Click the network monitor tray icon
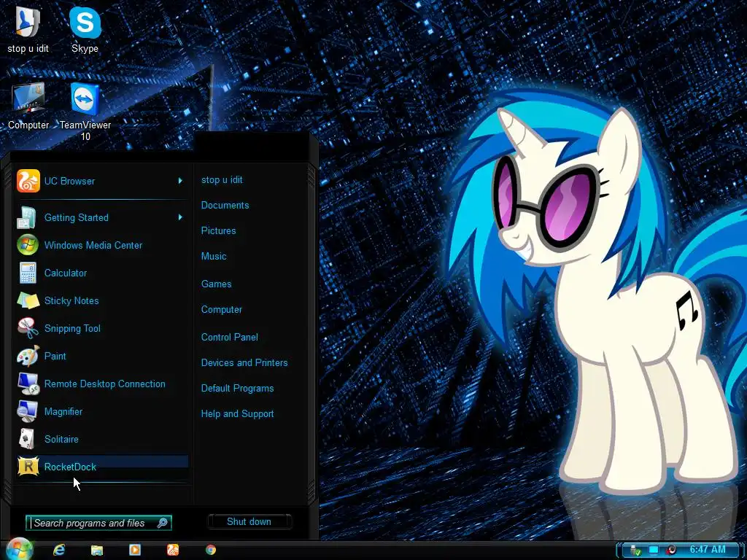 [x=653, y=550]
